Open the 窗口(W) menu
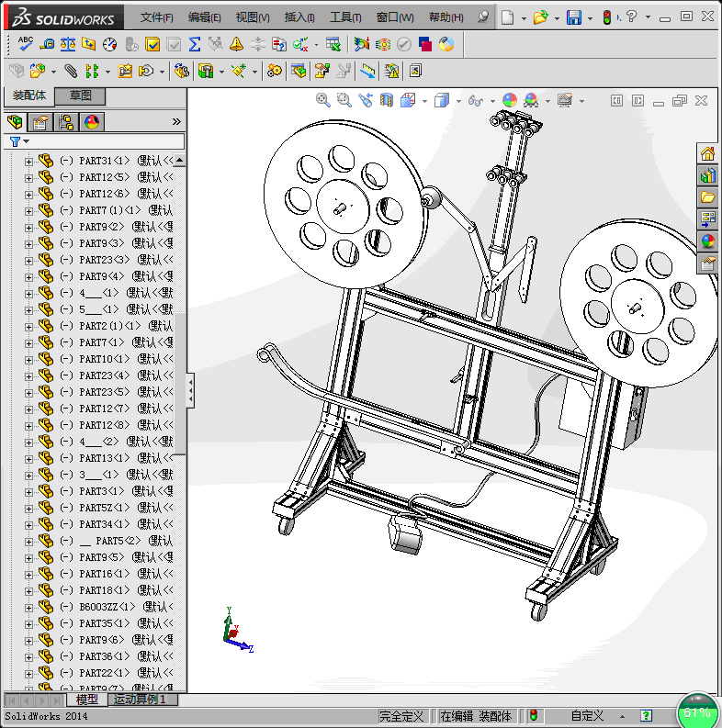 (395, 17)
